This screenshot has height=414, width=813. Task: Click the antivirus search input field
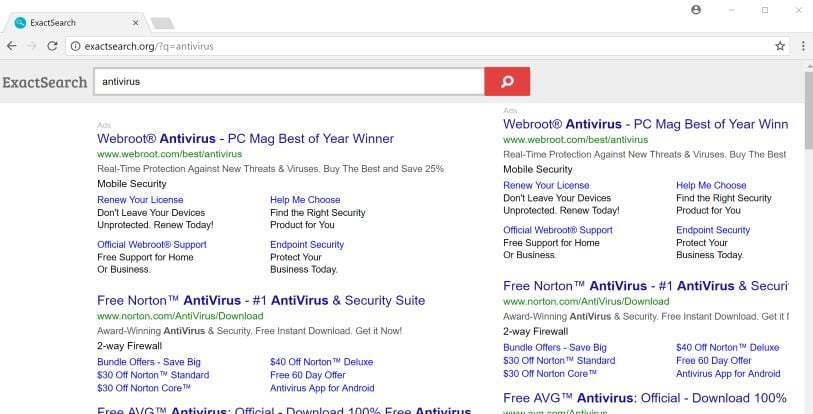pos(288,82)
